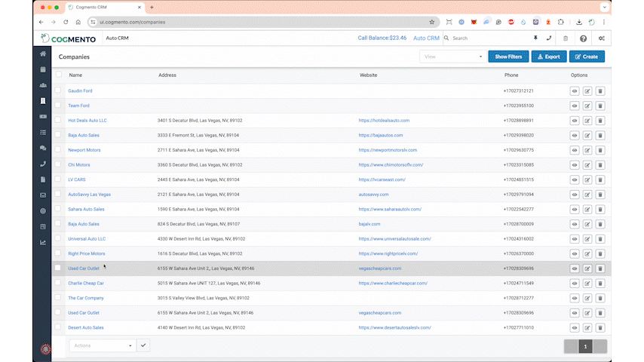Edit the Chi Motors row
The image size is (644, 362).
[587, 165]
